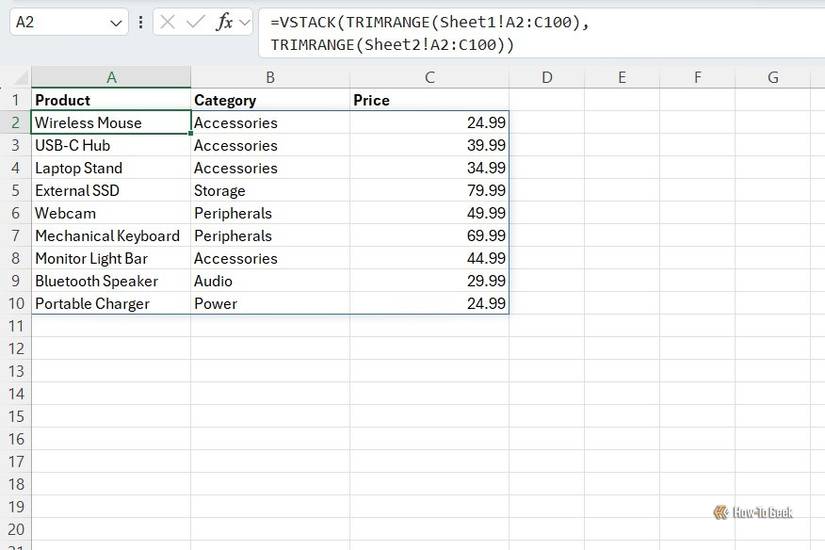The height and width of the screenshot is (550, 825).
Task: Click the Power category cell
Action: point(270,304)
